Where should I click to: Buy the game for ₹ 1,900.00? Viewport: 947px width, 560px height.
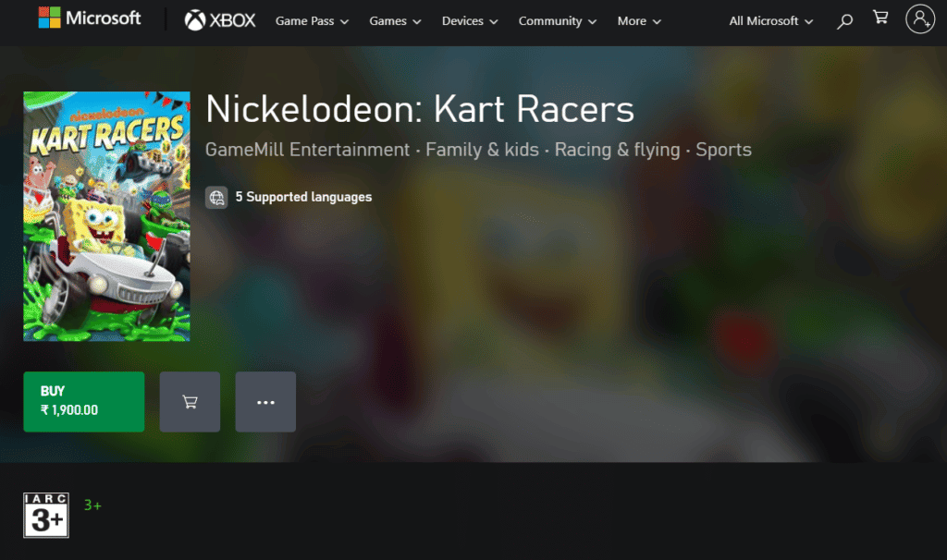click(x=84, y=402)
